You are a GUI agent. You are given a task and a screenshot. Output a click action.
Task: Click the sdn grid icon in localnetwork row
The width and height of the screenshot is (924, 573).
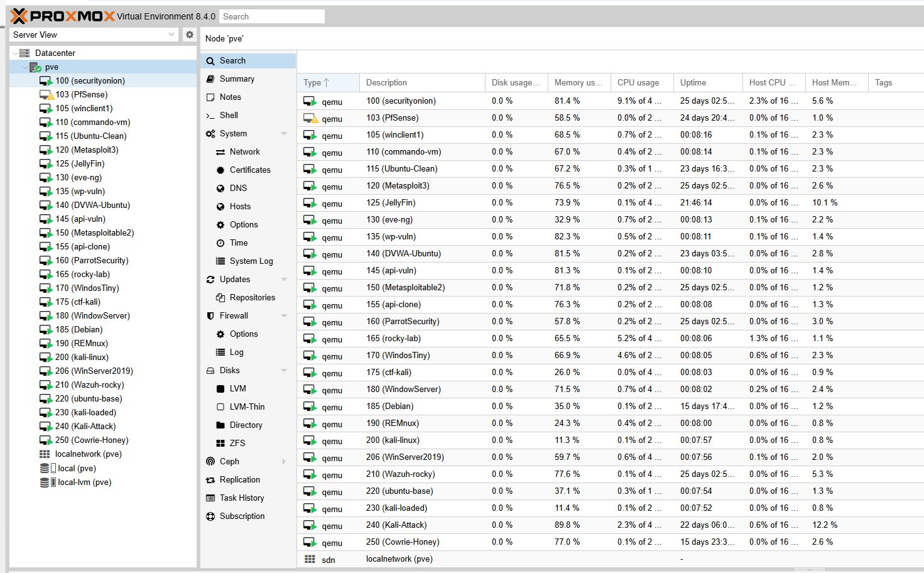pyautogui.click(x=310, y=559)
